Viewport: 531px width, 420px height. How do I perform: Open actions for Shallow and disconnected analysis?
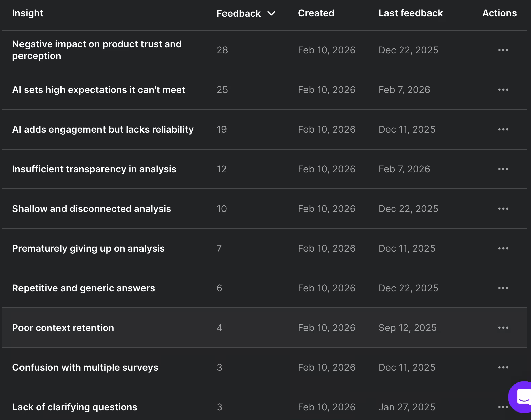[x=503, y=209]
